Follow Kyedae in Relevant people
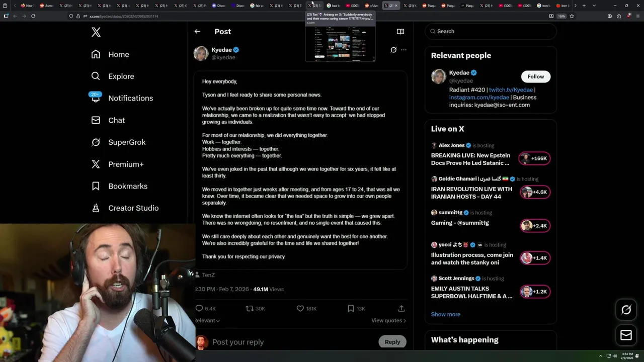Image resolution: width=644 pixels, height=362 pixels. 535,76
